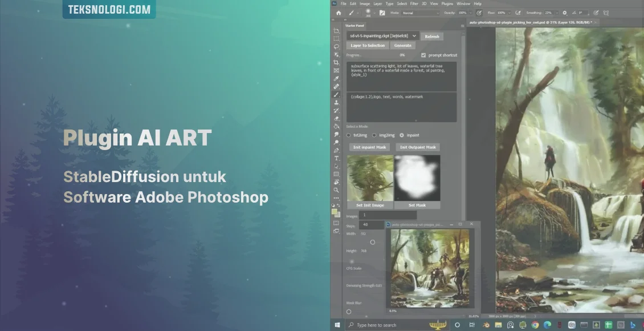Open the Brush Settings panel icon

[x=382, y=13]
